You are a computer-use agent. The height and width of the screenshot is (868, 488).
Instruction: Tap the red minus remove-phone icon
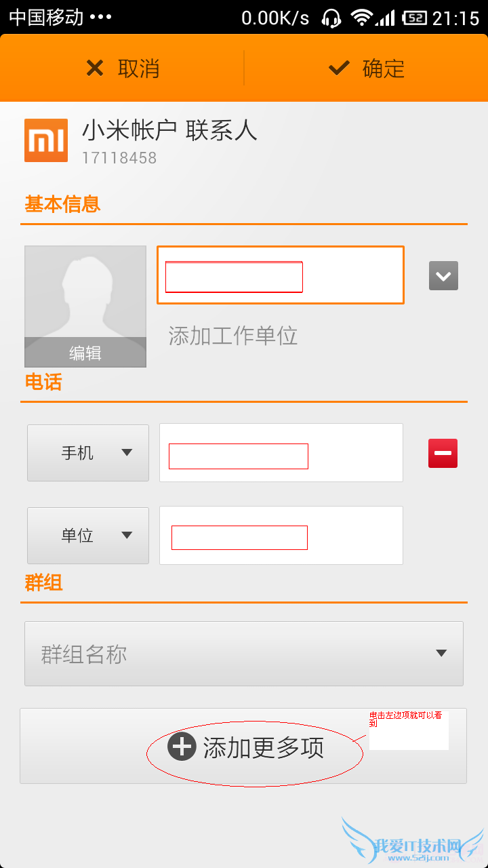pyautogui.click(x=443, y=453)
